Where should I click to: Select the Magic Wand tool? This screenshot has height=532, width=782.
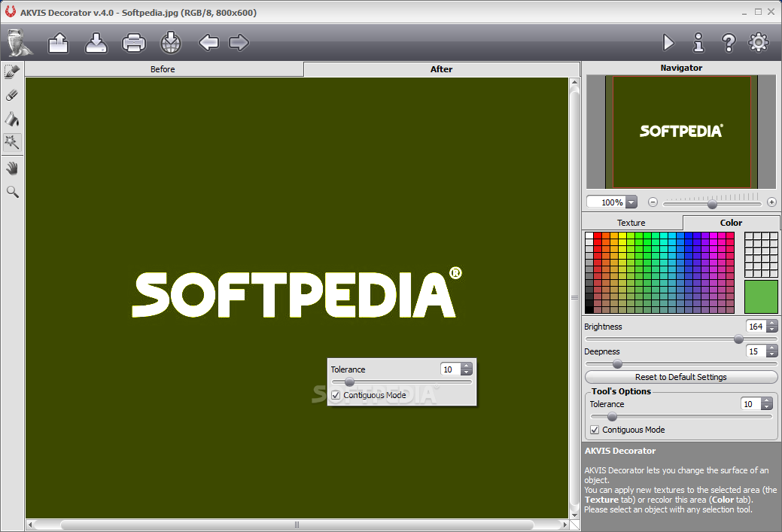[12, 142]
